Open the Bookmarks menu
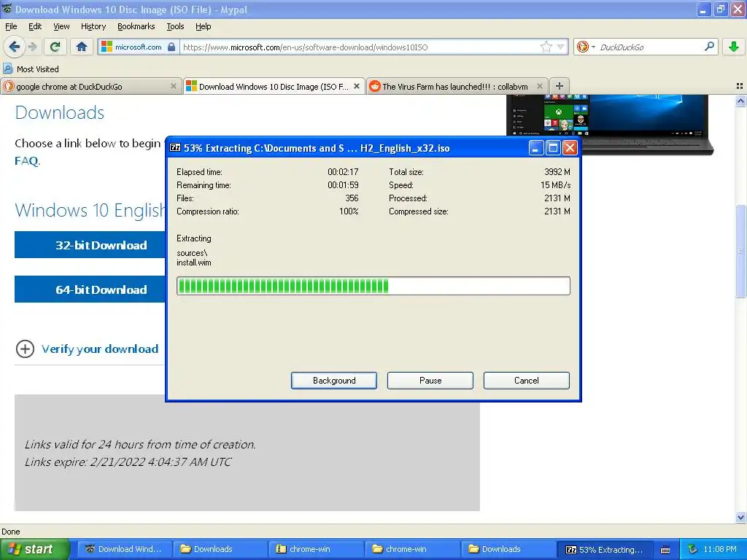The image size is (747, 560). [136, 26]
